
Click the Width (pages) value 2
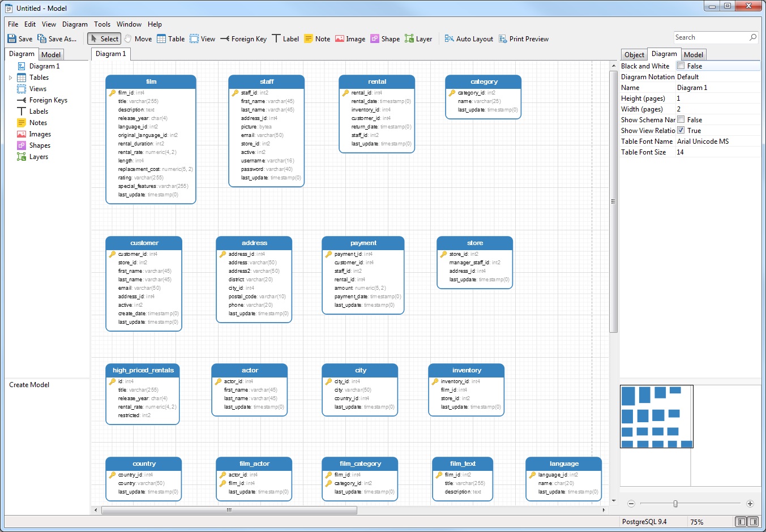click(718, 109)
